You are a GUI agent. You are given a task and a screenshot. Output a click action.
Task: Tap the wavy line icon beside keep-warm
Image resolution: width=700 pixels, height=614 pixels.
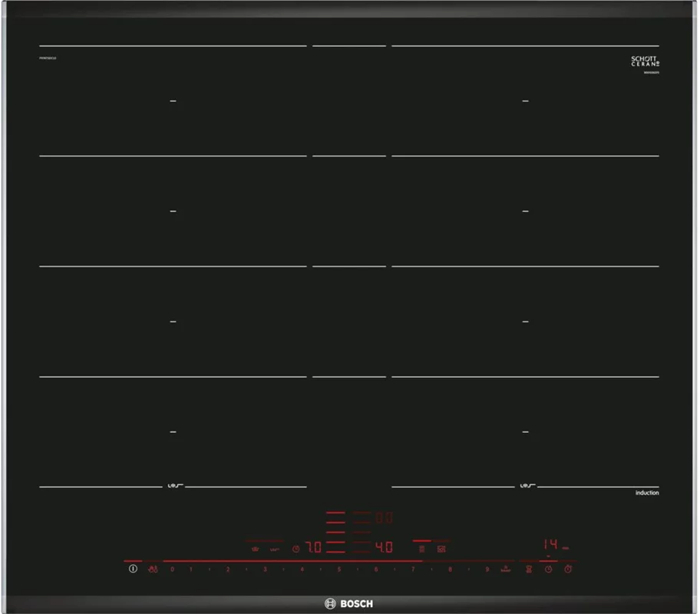point(274,549)
